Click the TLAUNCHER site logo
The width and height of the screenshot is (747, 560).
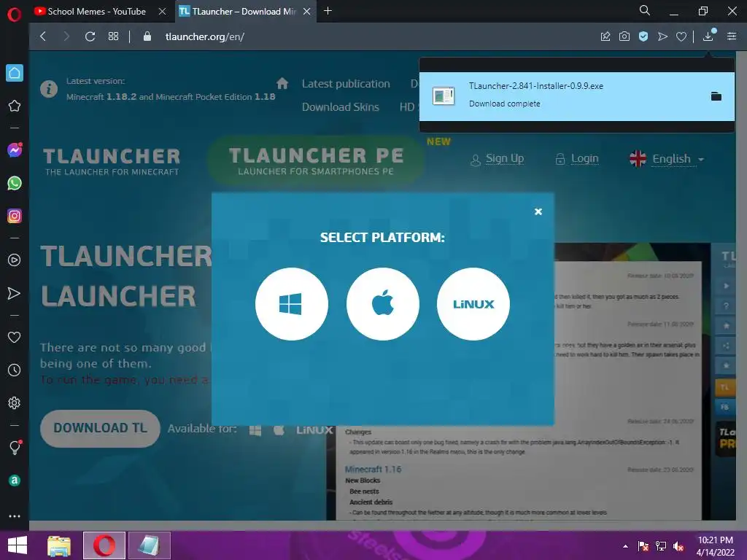click(x=112, y=161)
